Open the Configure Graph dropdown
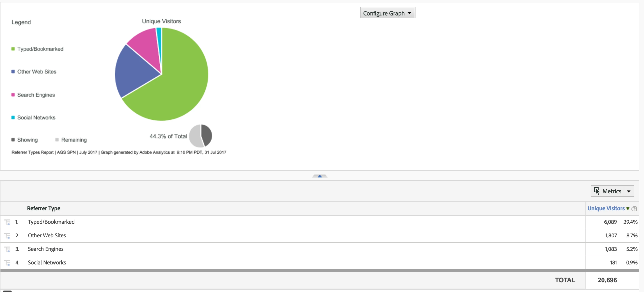The width and height of the screenshot is (644, 292). click(387, 13)
